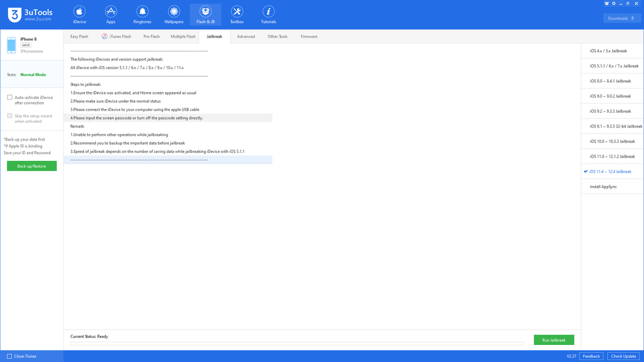Viewport: 644px width, 362px height.
Task: Select iOS 9.2 ~ 9.3.3 Jailbreak
Action: [x=613, y=111]
